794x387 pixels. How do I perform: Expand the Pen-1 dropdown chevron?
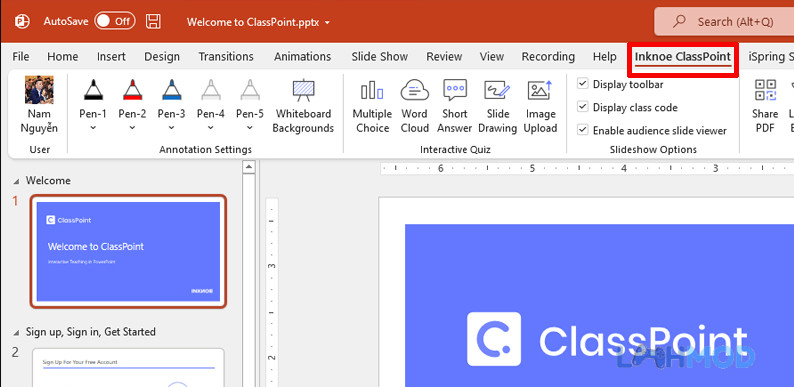coord(93,128)
